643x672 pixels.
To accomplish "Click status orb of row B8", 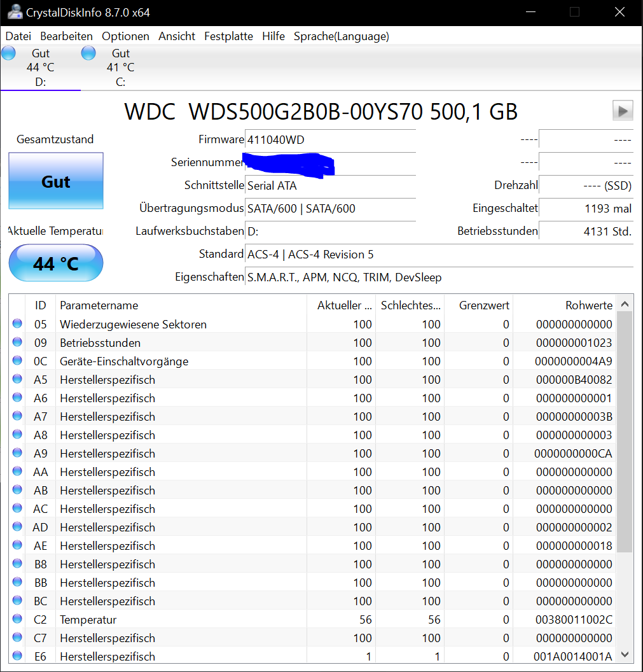I will click(x=17, y=563).
